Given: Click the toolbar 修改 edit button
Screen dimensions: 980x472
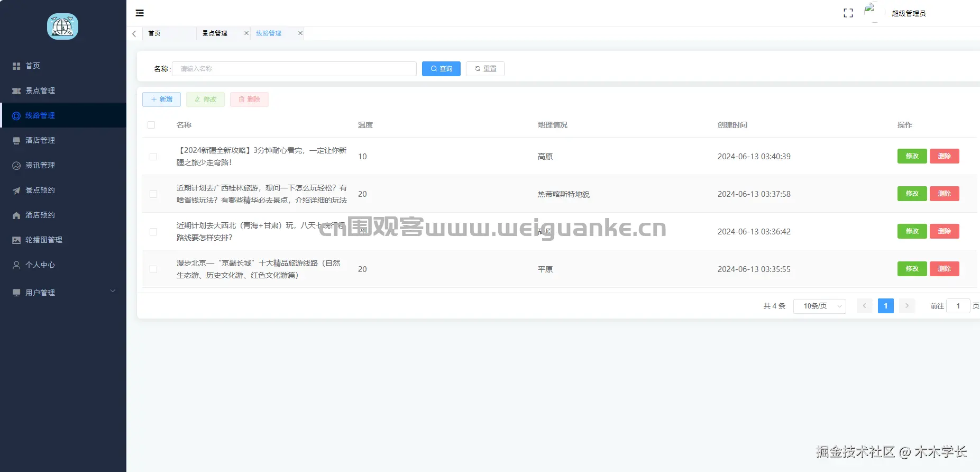Looking at the screenshot, I should pos(205,99).
